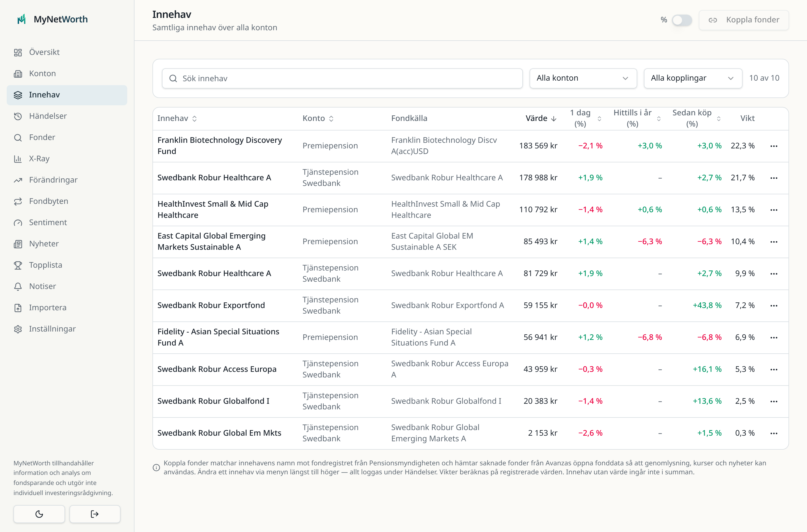Go to Fondbyten page

tap(67, 202)
